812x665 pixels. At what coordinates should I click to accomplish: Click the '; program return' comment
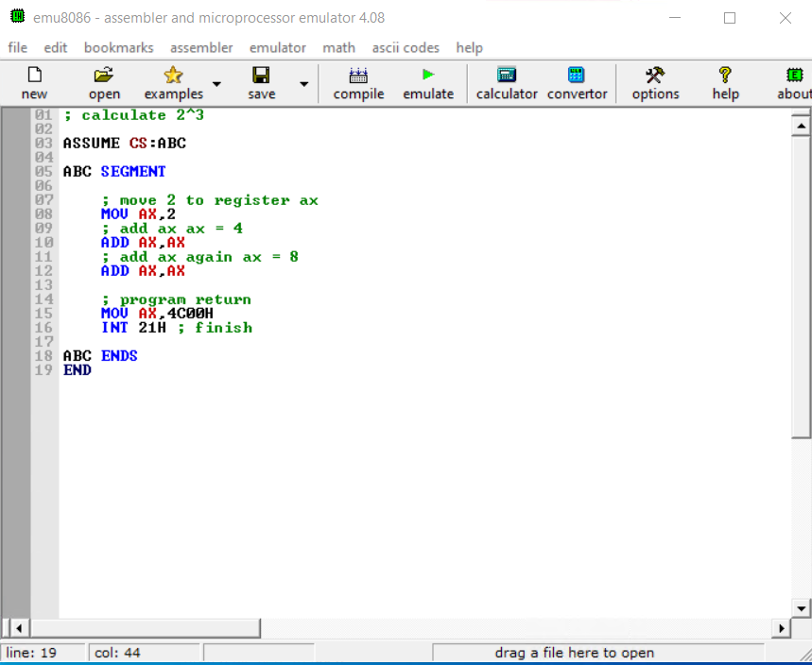tap(177, 299)
